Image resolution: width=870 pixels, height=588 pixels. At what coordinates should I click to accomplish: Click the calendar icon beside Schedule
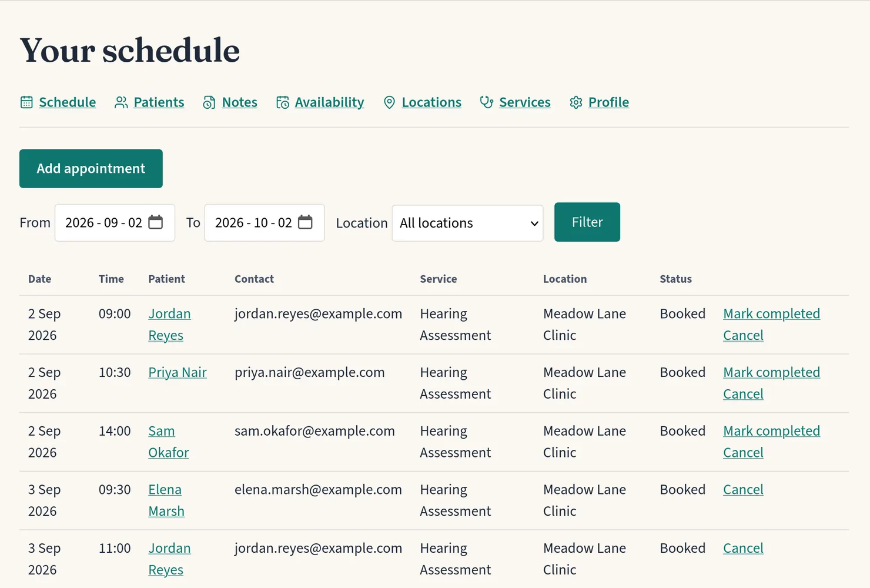(26, 102)
